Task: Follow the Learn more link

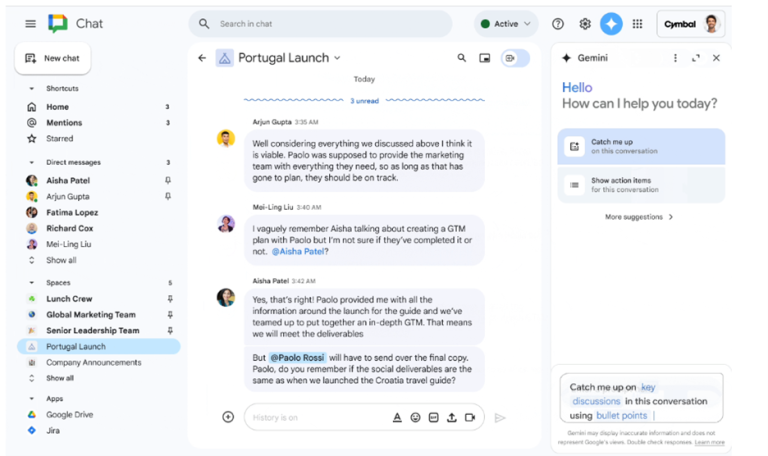Action: pyautogui.click(x=709, y=442)
